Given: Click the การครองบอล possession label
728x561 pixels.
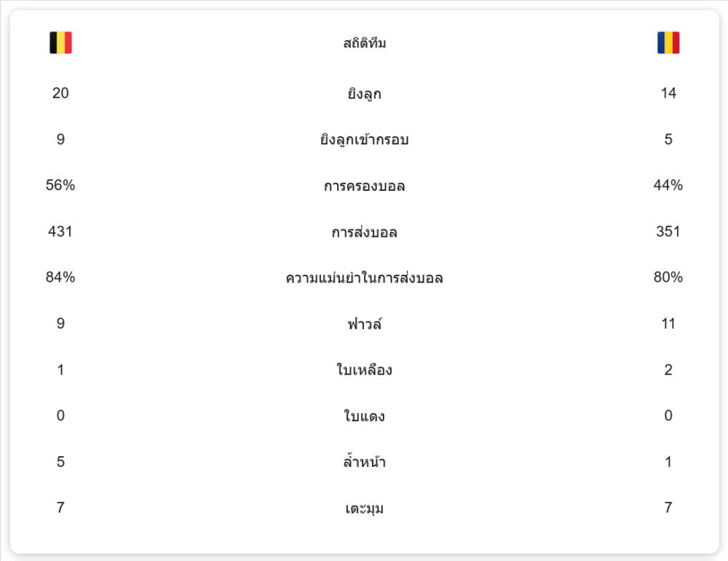Looking at the screenshot, I should pos(364,186).
